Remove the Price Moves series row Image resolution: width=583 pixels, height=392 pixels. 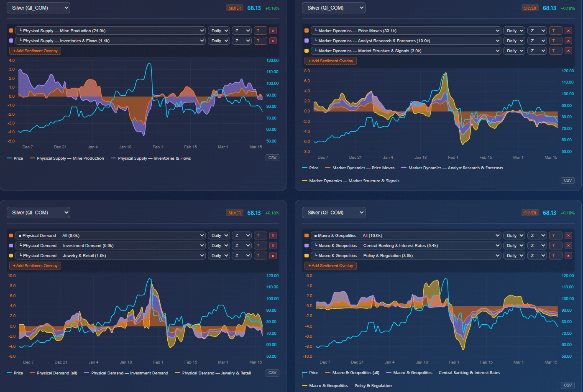tap(568, 31)
